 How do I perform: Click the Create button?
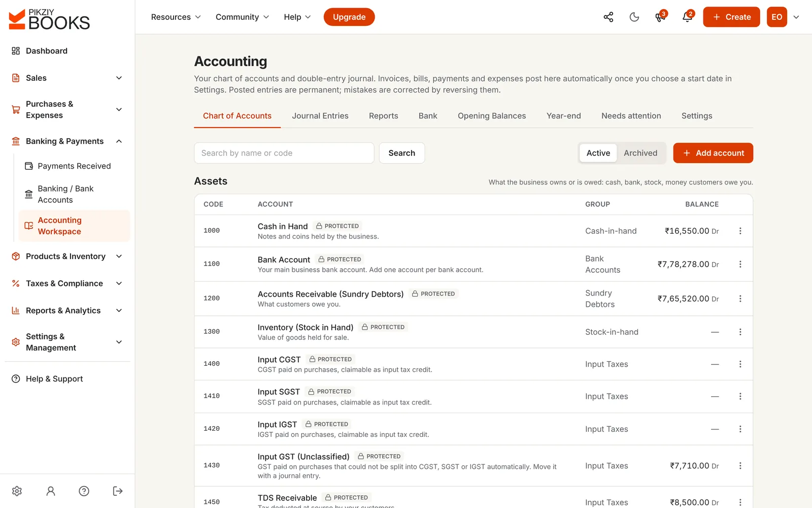click(x=731, y=17)
